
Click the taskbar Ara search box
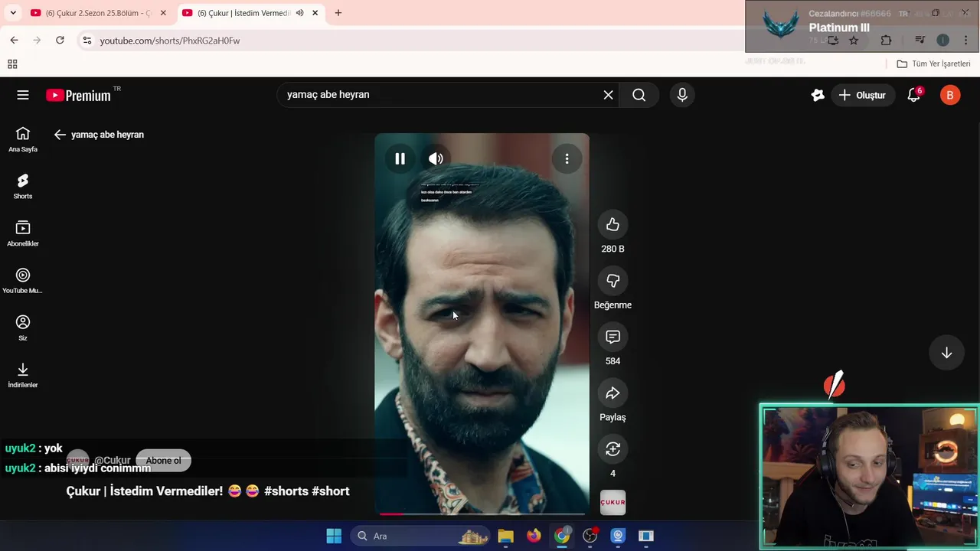pyautogui.click(x=420, y=536)
